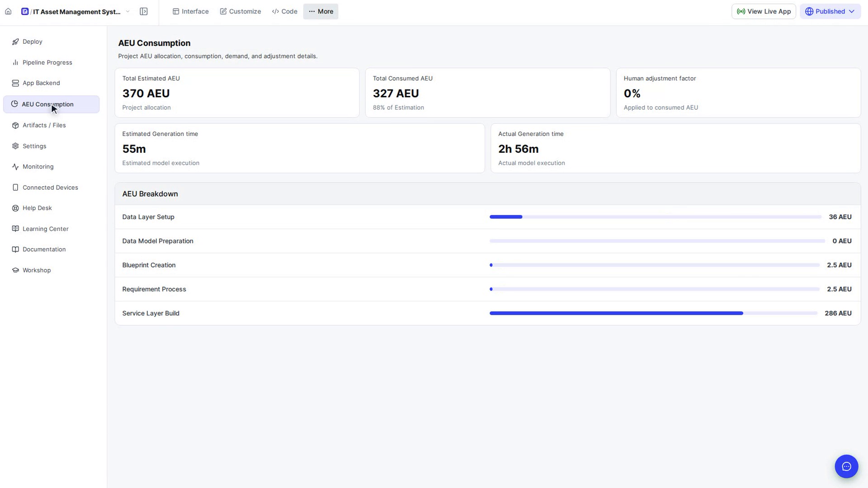
Task: Click the App Backend server icon
Action: 15,83
